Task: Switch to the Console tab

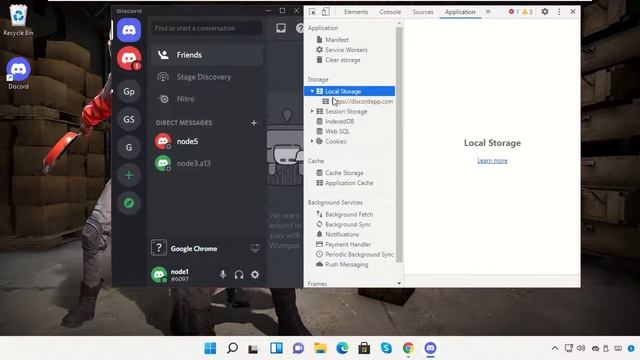Action: 390,12
